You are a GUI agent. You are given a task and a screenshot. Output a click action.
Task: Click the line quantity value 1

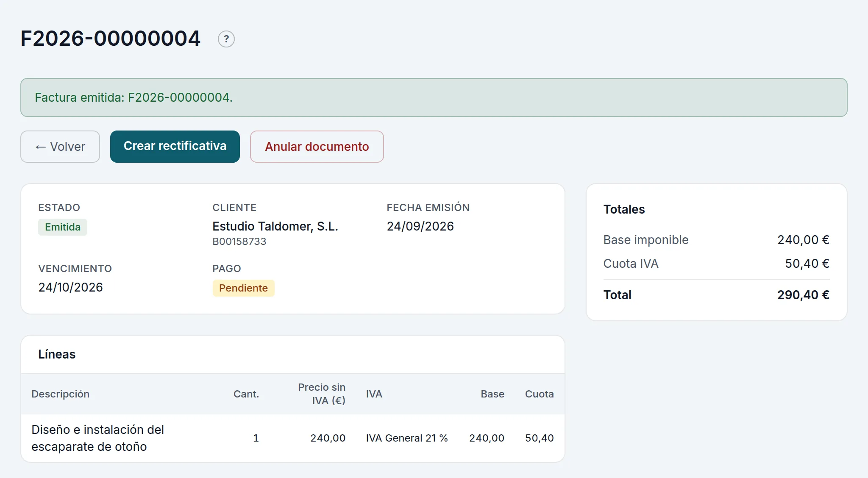tap(256, 438)
